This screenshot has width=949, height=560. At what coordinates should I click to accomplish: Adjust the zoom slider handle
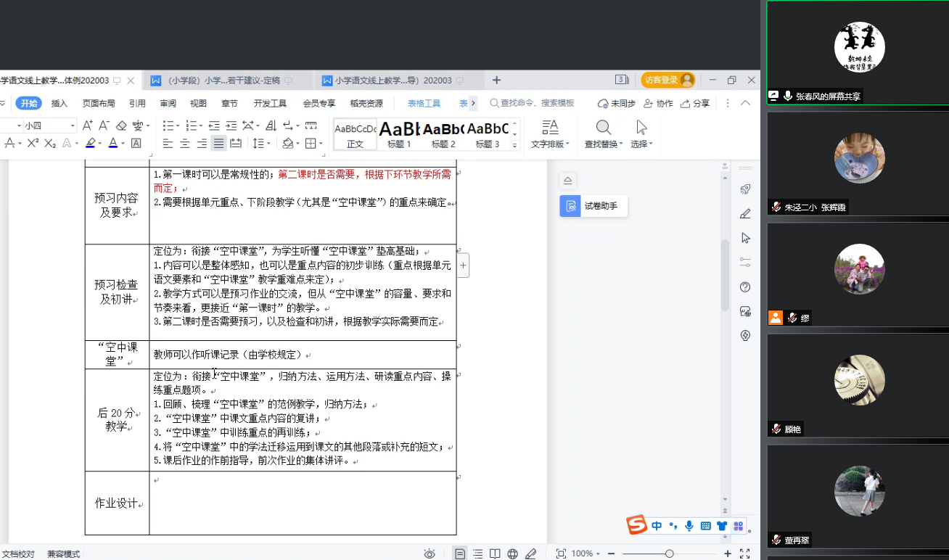pos(670,553)
